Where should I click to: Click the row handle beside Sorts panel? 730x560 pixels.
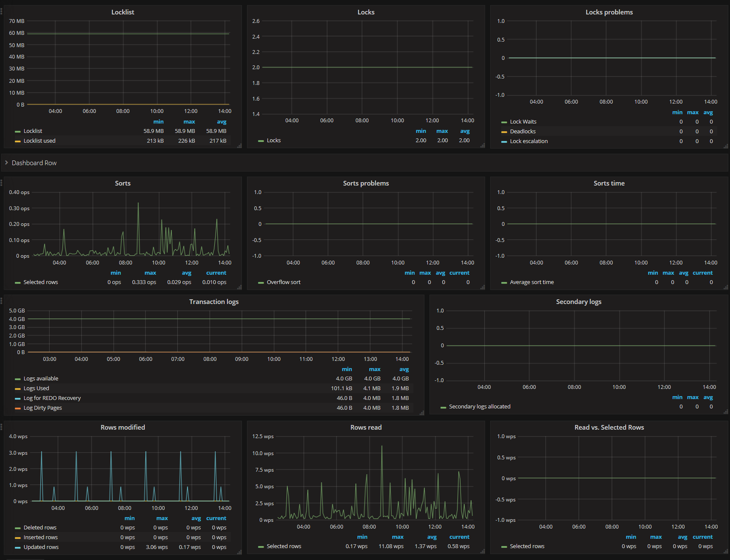point(1,183)
